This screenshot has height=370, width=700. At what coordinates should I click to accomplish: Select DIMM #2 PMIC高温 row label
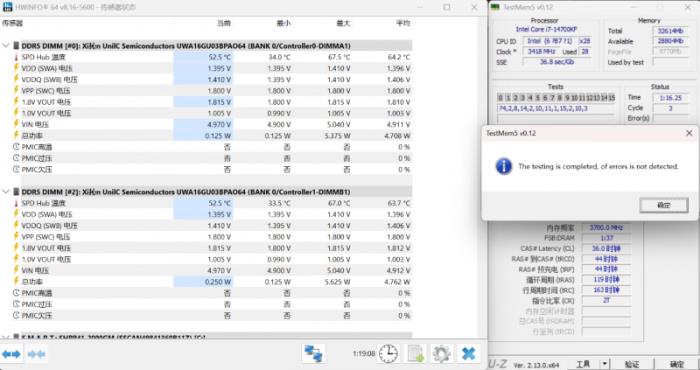click(x=37, y=293)
